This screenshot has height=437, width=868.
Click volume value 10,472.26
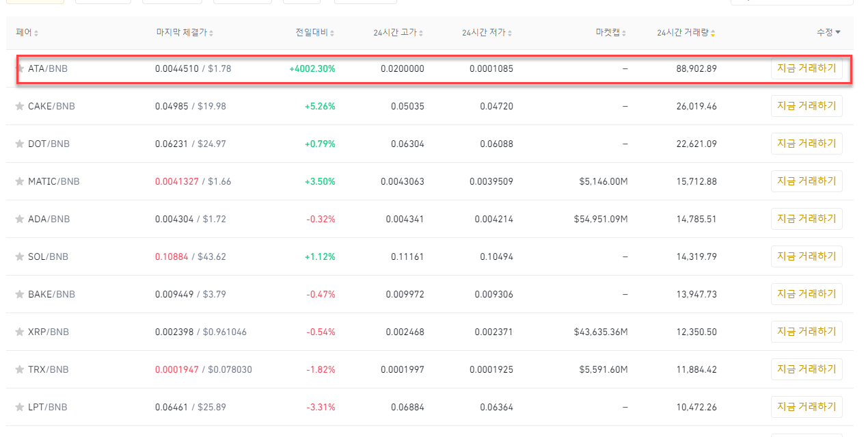pyautogui.click(x=696, y=407)
